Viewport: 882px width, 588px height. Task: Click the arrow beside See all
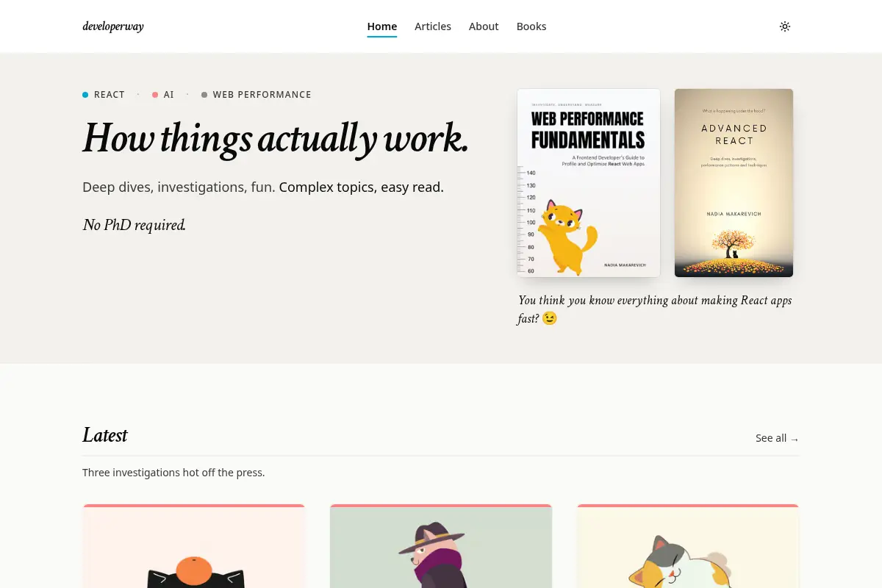pos(795,439)
